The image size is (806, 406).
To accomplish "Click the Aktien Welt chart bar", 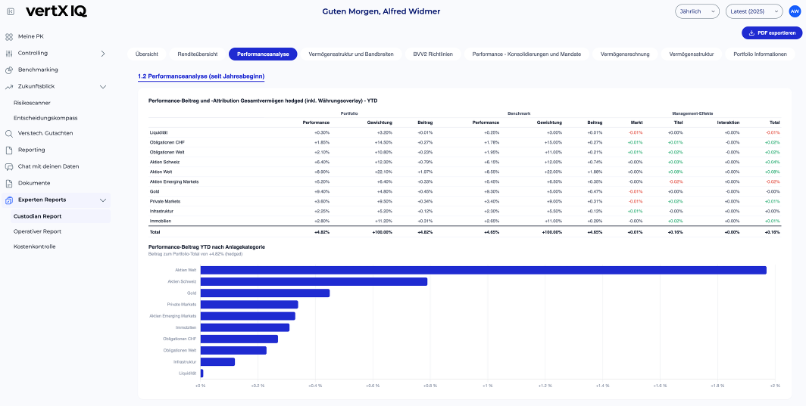I will (483, 270).
